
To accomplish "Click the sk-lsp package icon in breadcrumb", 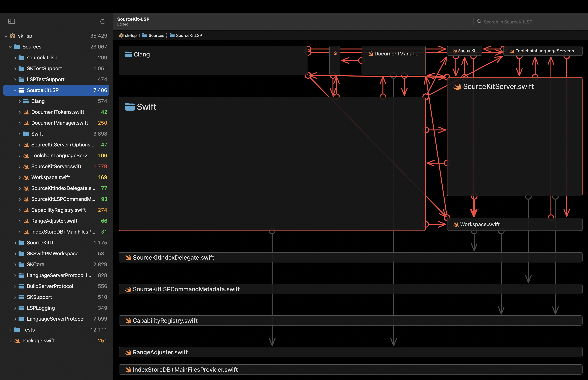I will pyautogui.click(x=121, y=36).
